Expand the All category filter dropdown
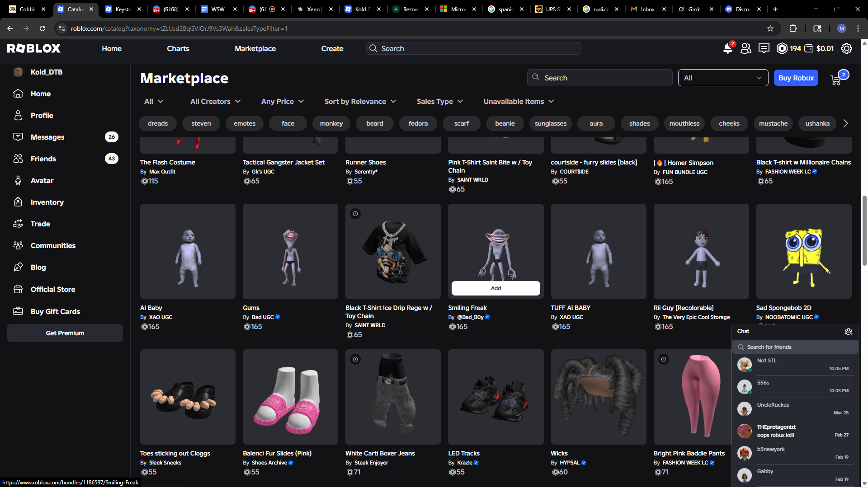 tap(154, 102)
